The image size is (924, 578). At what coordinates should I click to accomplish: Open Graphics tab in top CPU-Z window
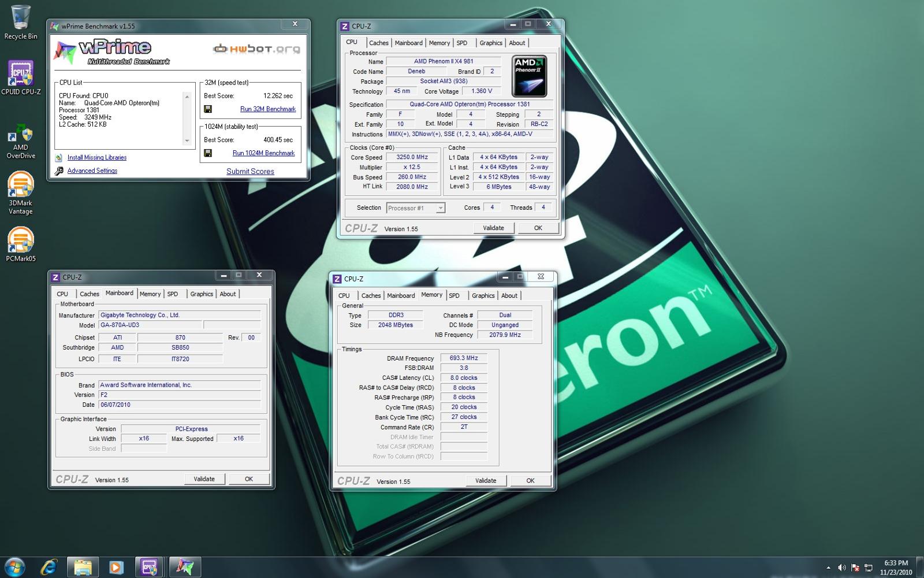point(491,43)
